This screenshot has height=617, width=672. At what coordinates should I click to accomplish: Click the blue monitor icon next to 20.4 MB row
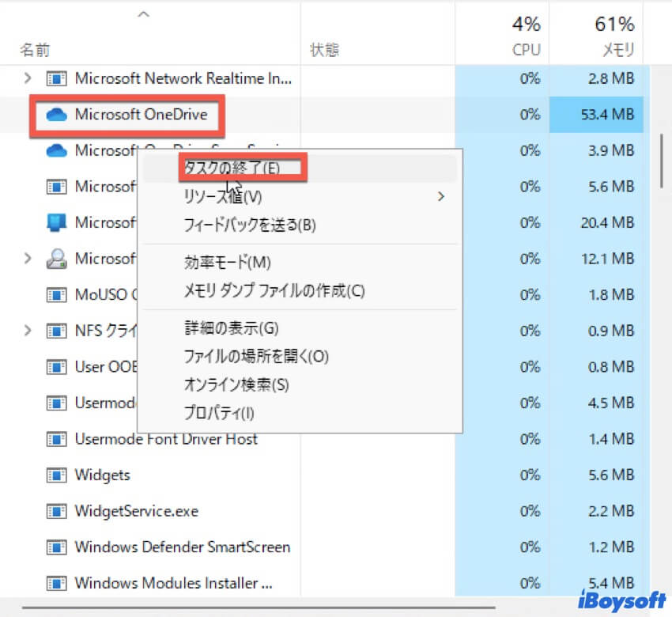57,222
